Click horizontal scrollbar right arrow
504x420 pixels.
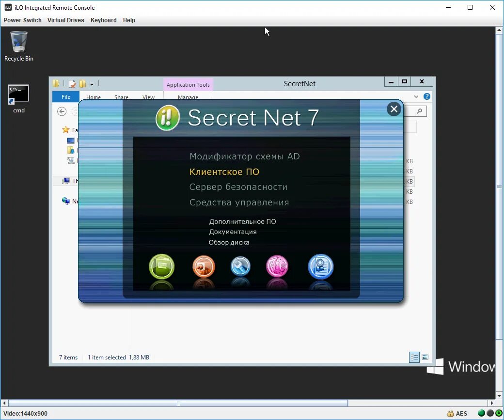pos(491,403)
